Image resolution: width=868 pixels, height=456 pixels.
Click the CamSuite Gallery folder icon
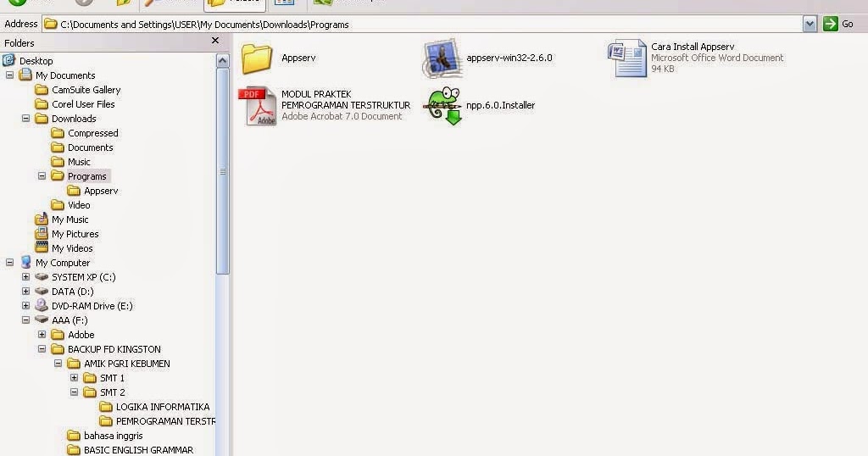tap(42, 90)
